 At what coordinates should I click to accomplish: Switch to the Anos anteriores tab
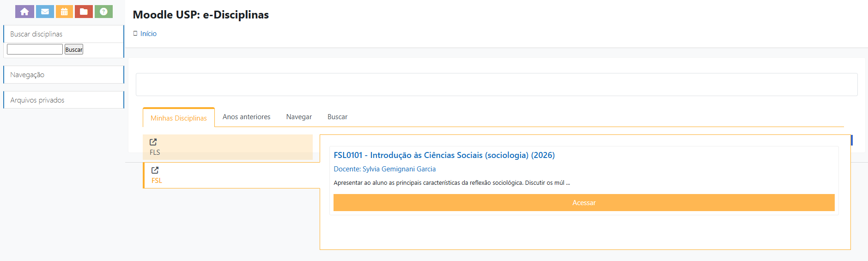click(246, 117)
